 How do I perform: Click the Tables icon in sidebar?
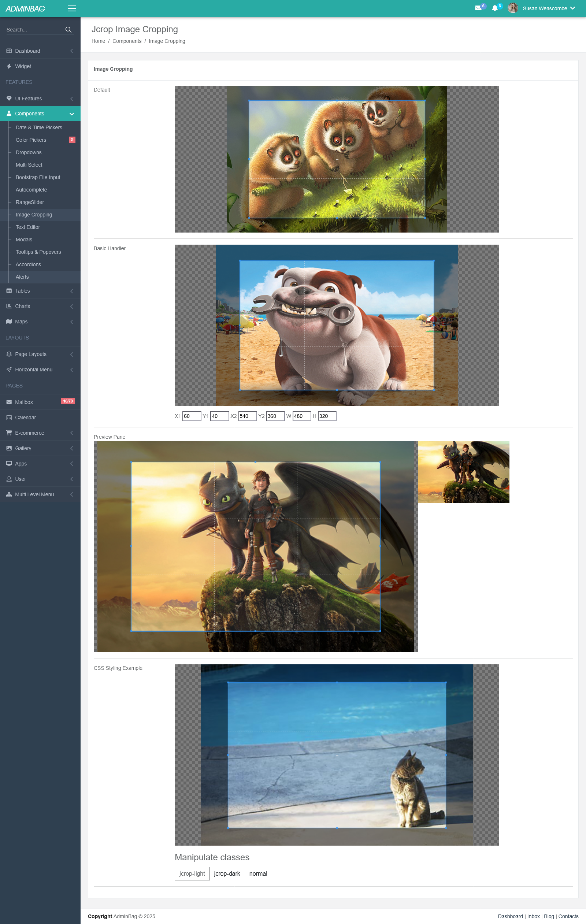click(9, 291)
